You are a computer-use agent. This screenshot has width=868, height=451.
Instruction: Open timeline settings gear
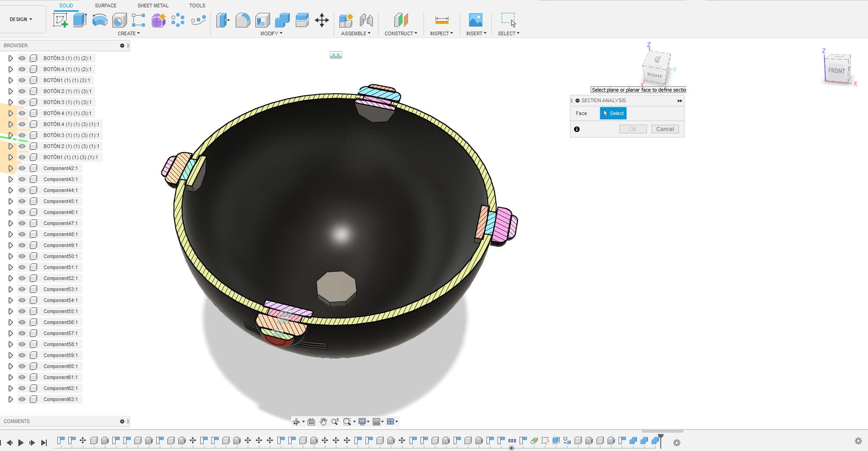click(x=677, y=442)
